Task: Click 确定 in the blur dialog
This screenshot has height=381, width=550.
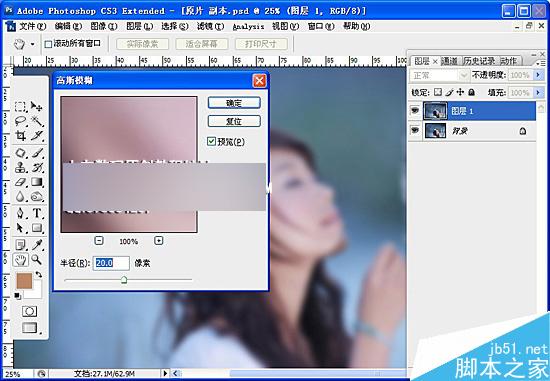Action: [234, 103]
